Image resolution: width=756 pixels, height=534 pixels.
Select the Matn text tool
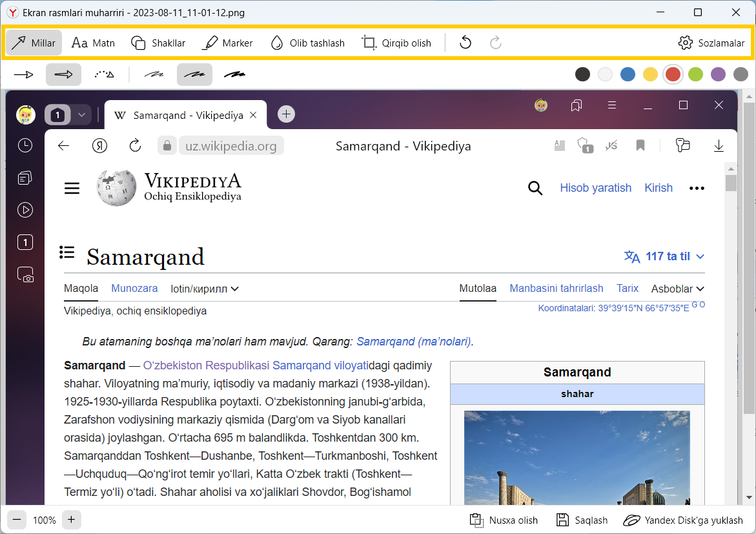click(93, 43)
